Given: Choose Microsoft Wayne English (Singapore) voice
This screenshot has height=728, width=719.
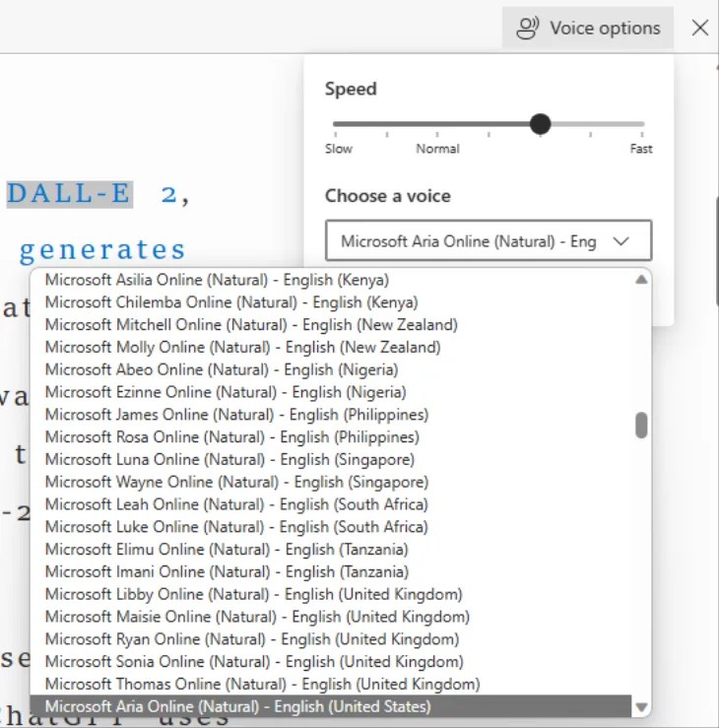Looking at the screenshot, I should (x=331, y=482).
